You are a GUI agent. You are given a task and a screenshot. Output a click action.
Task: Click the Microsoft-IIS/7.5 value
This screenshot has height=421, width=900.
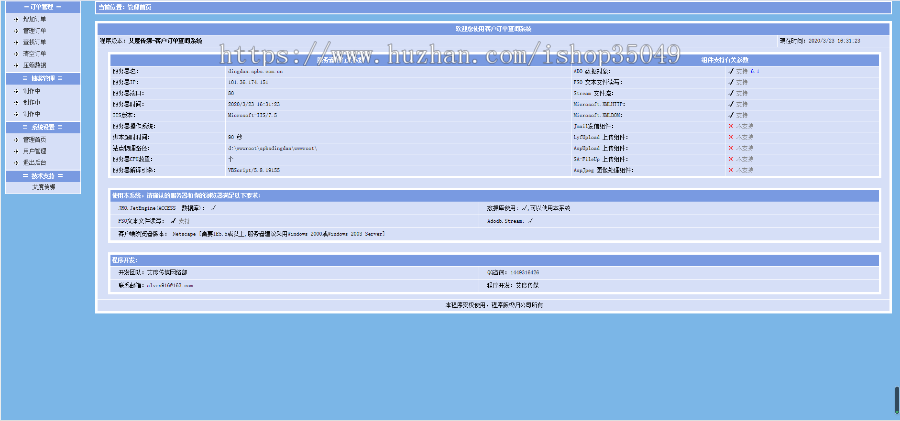click(253, 115)
